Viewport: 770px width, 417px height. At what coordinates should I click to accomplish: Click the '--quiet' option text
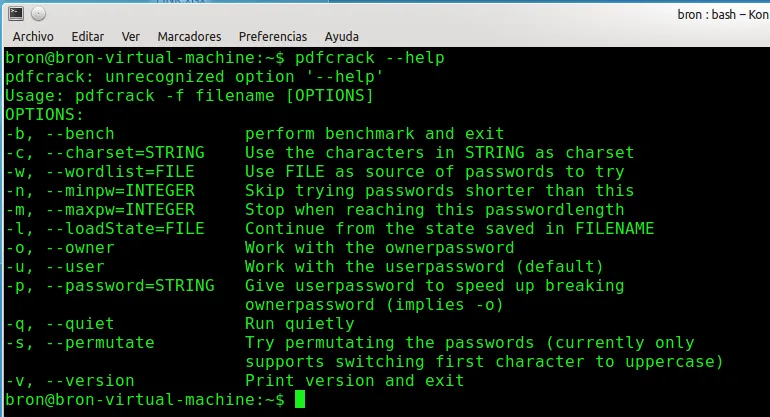tap(80, 324)
